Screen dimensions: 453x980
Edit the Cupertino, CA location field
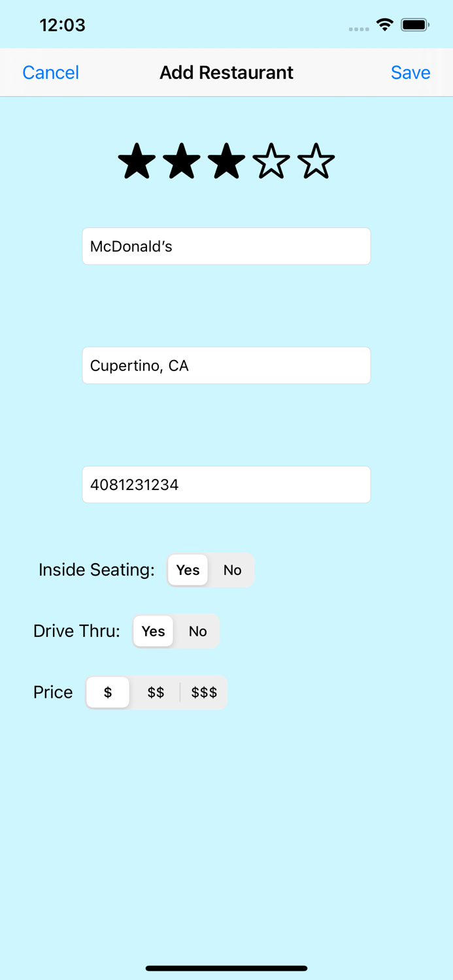(x=226, y=365)
